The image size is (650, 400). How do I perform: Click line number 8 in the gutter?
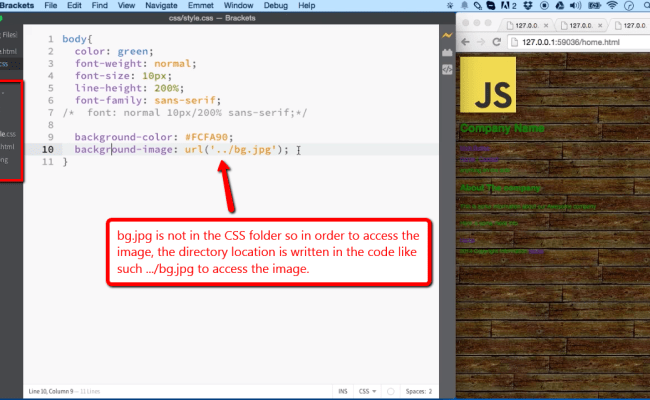point(50,125)
